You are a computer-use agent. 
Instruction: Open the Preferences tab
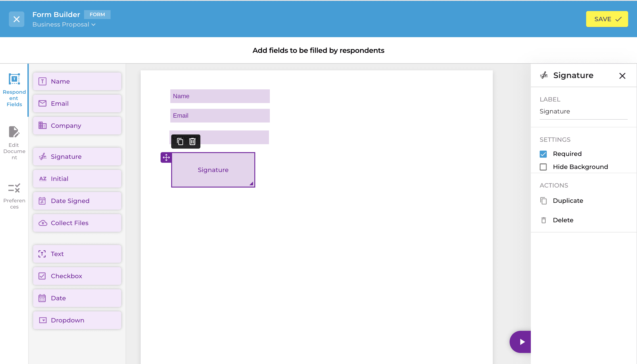[x=14, y=196]
